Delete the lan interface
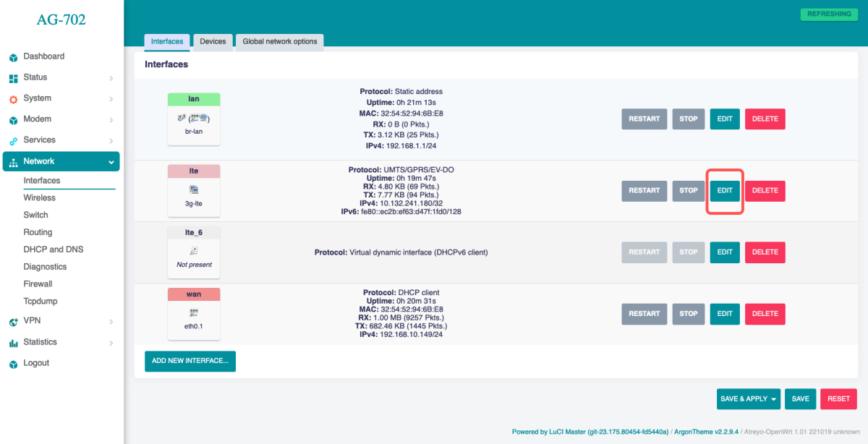The height and width of the screenshot is (444, 868). (765, 119)
